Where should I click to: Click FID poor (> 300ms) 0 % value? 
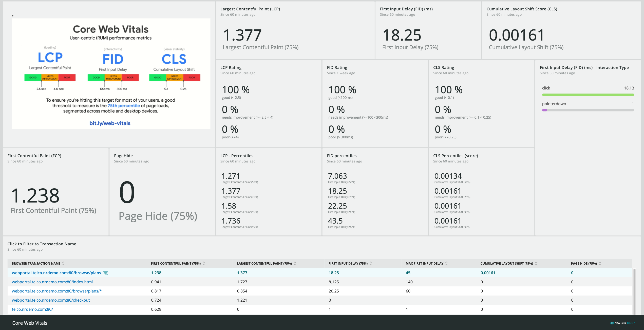337,129
